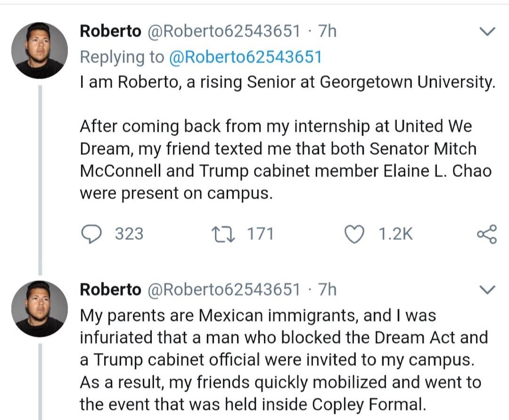Click Roberto's avatar on second tweet
509x420 pixels.
pos(40,308)
